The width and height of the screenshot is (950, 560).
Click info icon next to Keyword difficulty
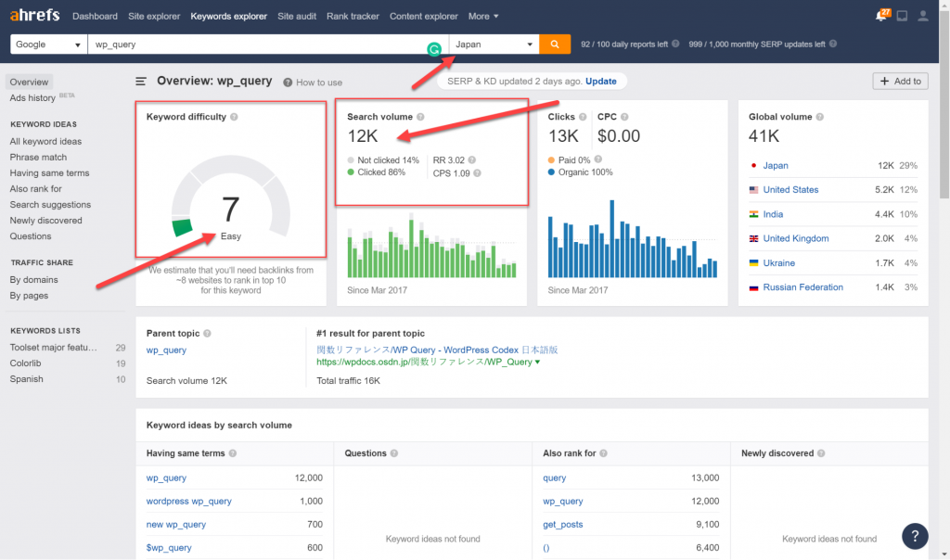234,117
